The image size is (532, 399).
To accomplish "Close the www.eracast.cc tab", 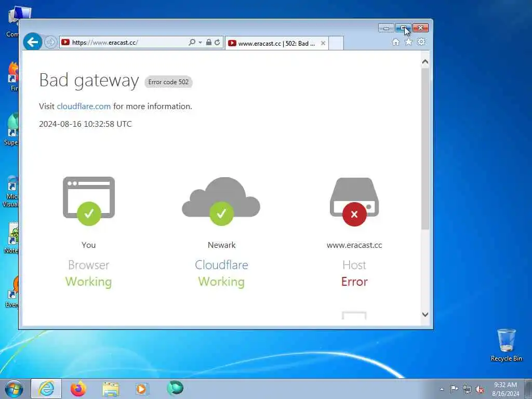I will click(323, 43).
